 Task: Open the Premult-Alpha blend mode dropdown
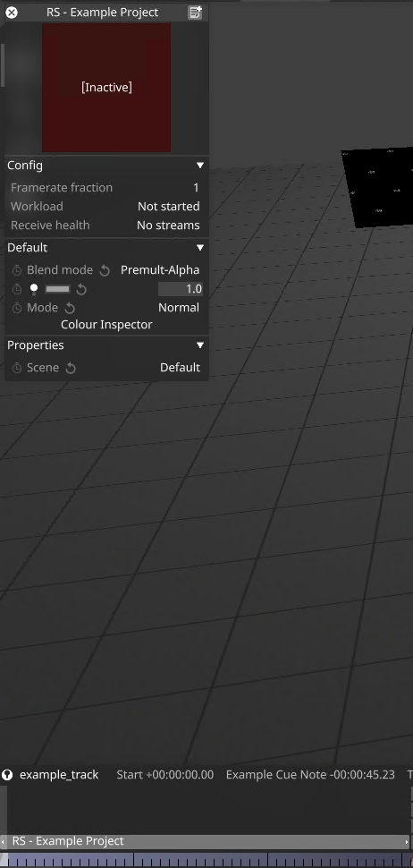160,270
